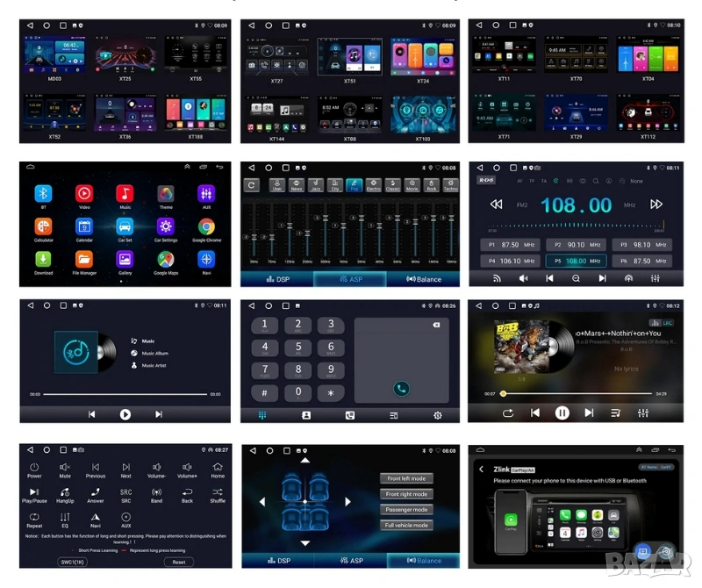The height and width of the screenshot is (588, 702).
Task: Assign the Home steering wheel key
Action: (x=218, y=470)
